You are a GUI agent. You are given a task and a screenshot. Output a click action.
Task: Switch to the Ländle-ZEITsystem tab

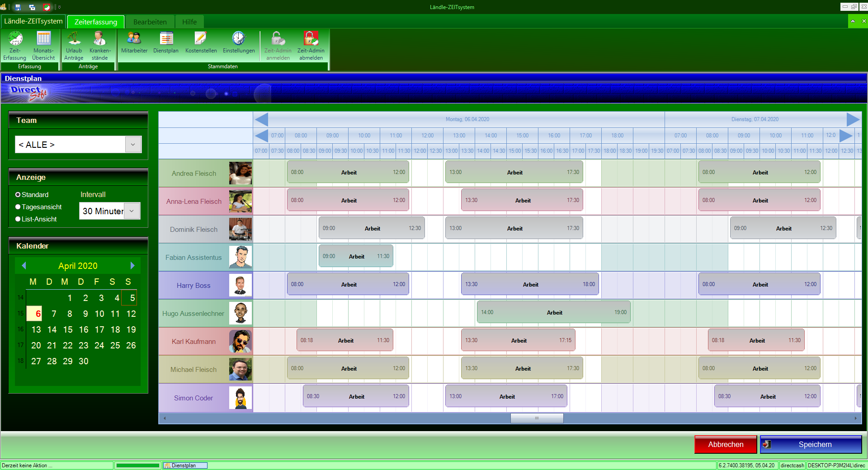[33, 21]
